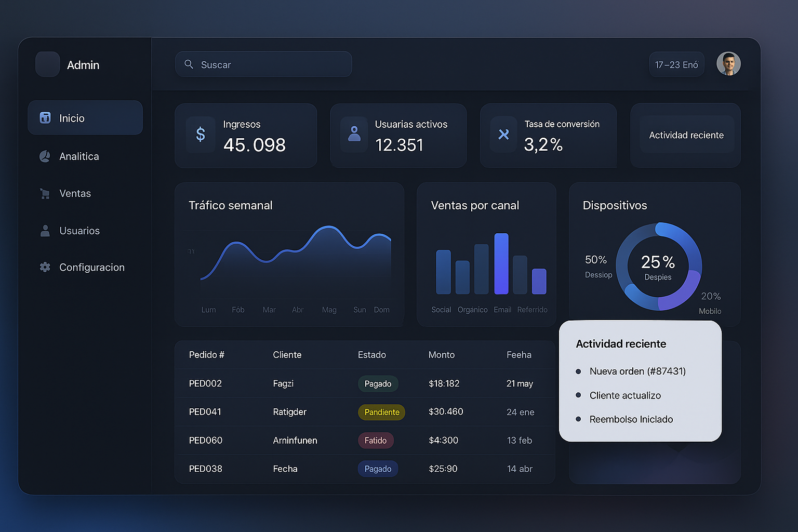Toggle the Fatido status on PED060
This screenshot has height=532, width=798.
click(x=376, y=440)
